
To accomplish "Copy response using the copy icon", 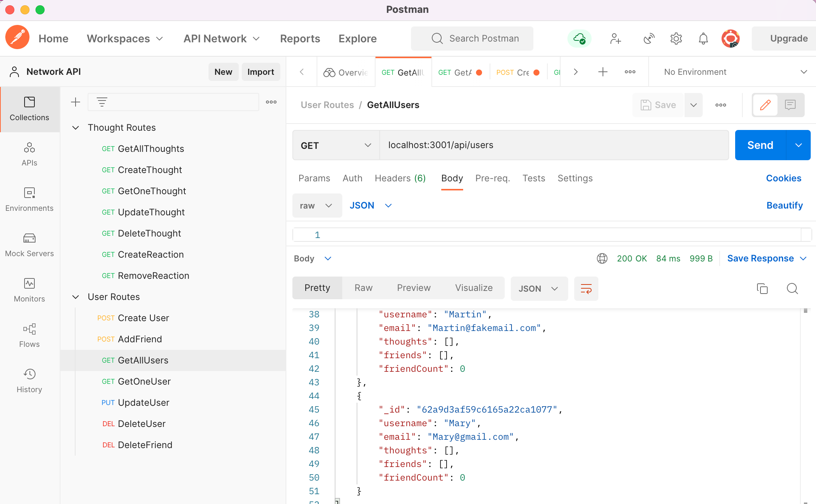I will 762,289.
